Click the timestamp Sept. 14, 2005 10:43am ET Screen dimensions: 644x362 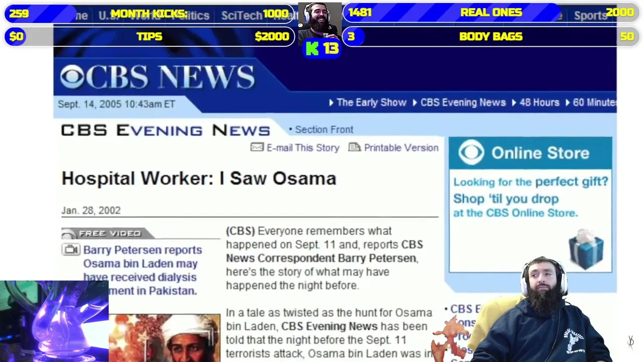[x=116, y=104]
